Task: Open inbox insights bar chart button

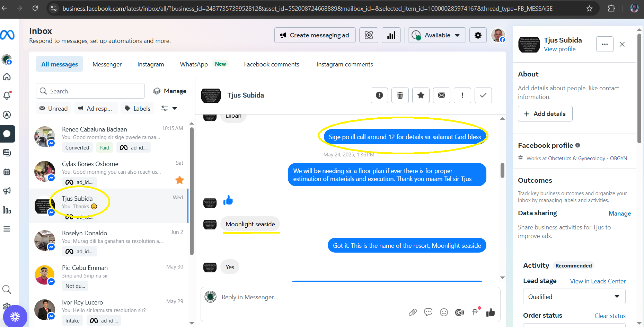Action: 391,35
